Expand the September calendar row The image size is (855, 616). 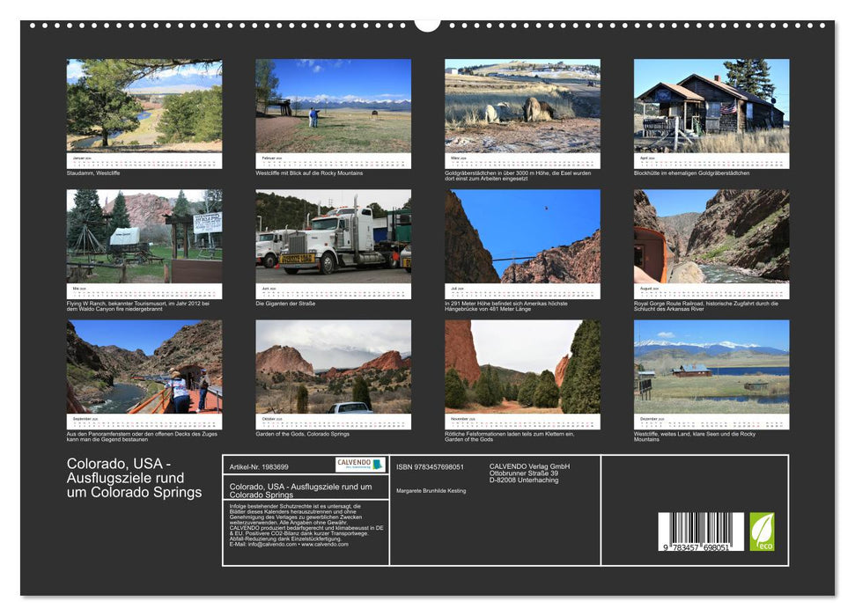click(x=146, y=421)
